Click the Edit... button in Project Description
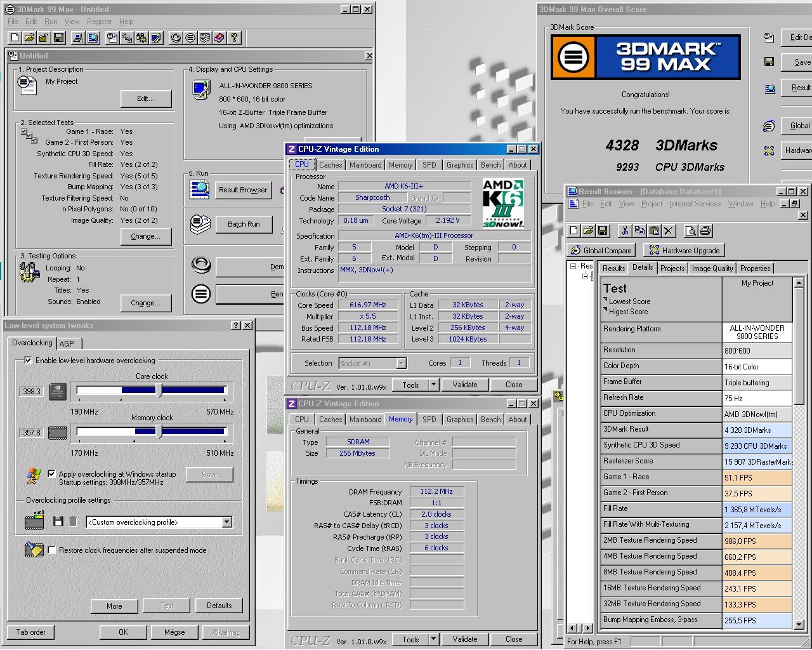This screenshot has width=812, height=650. tap(145, 98)
